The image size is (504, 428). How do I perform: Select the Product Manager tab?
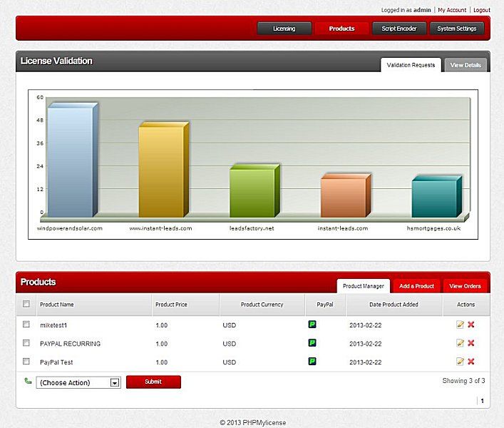364,286
